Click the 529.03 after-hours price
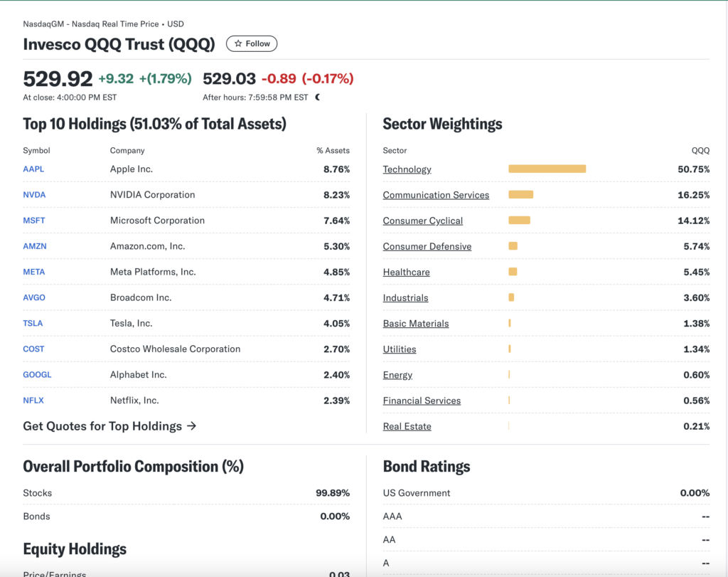Viewport: 728px width, 577px height. point(230,78)
